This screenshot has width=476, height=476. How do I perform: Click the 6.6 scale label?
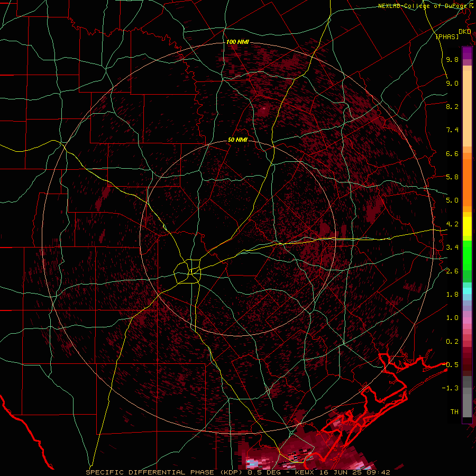tap(452, 153)
